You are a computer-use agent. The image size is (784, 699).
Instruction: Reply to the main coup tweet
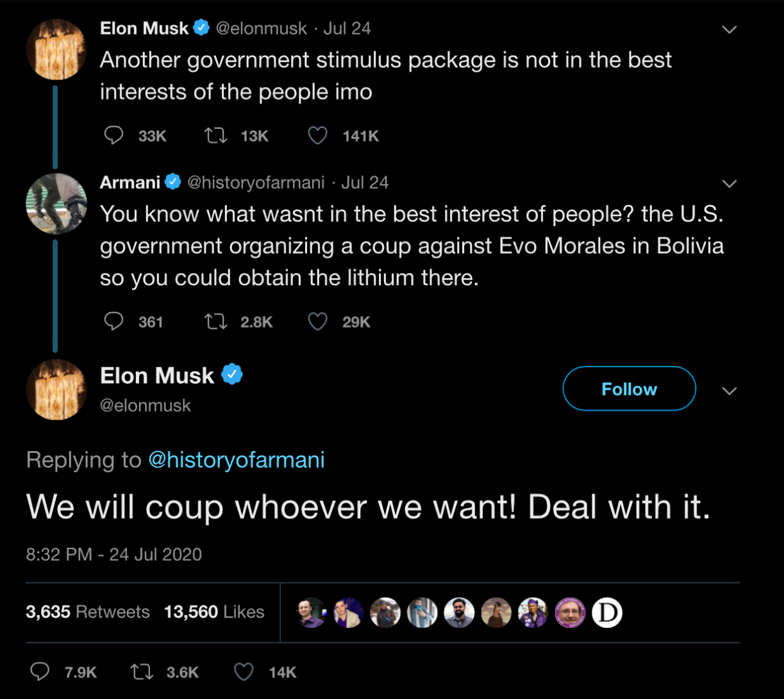click(x=40, y=671)
